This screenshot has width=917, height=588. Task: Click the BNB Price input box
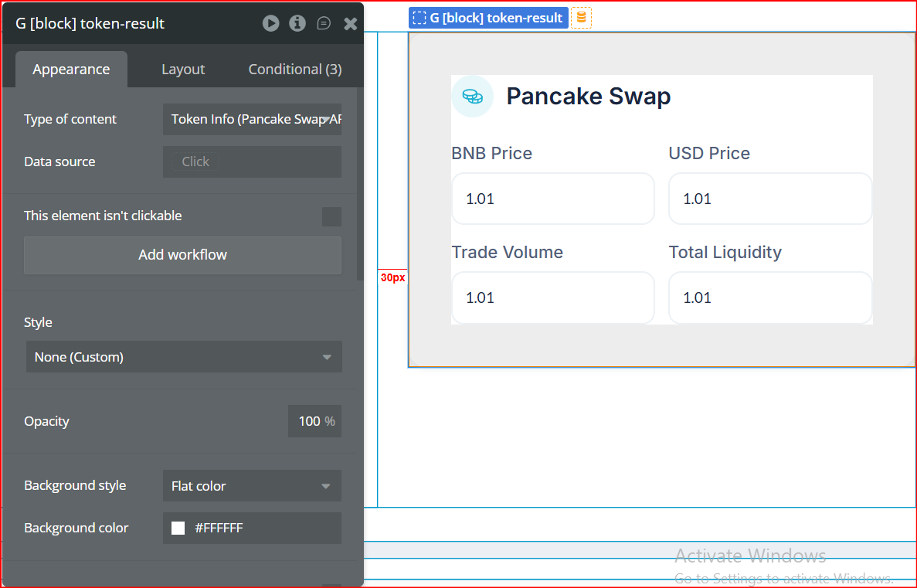[x=552, y=199]
